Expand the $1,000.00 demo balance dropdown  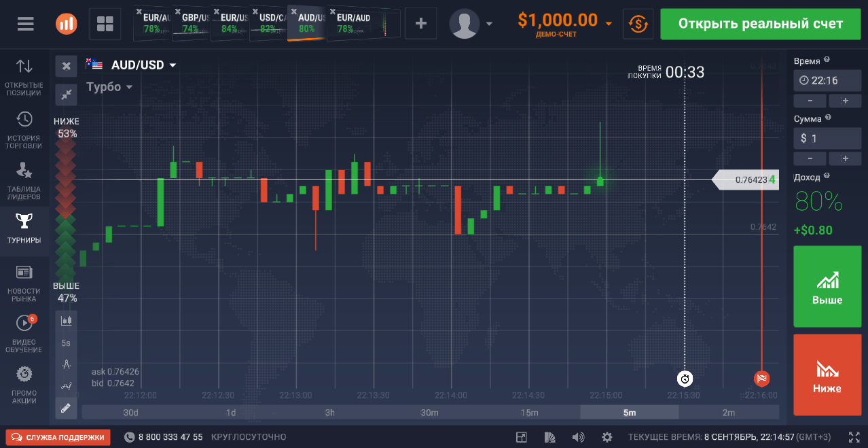(609, 23)
